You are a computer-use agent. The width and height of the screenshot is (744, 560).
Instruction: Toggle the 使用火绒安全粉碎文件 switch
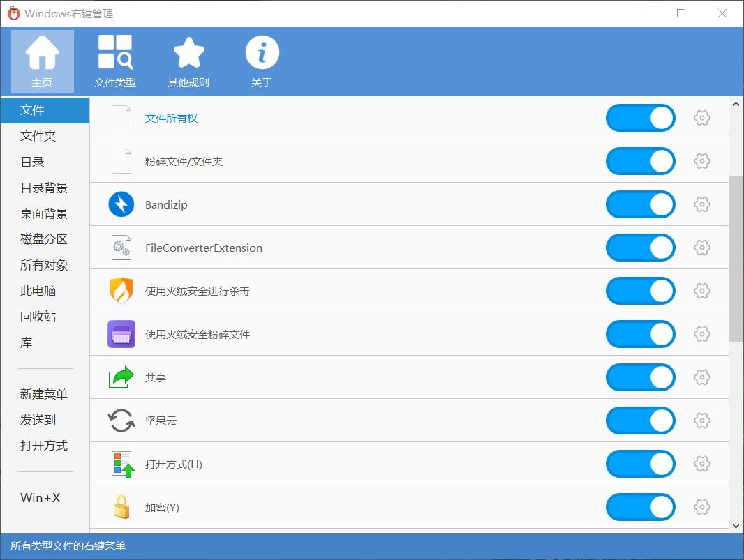[641, 334]
